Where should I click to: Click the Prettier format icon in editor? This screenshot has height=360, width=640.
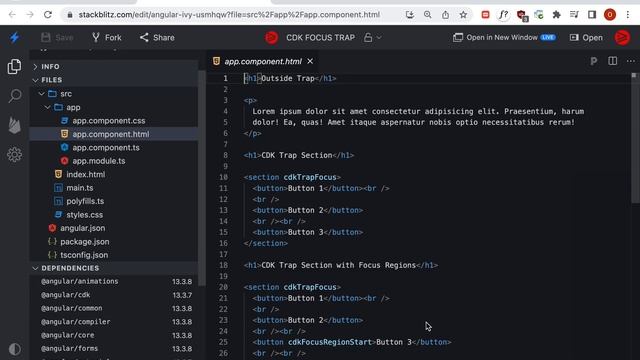coord(594,61)
